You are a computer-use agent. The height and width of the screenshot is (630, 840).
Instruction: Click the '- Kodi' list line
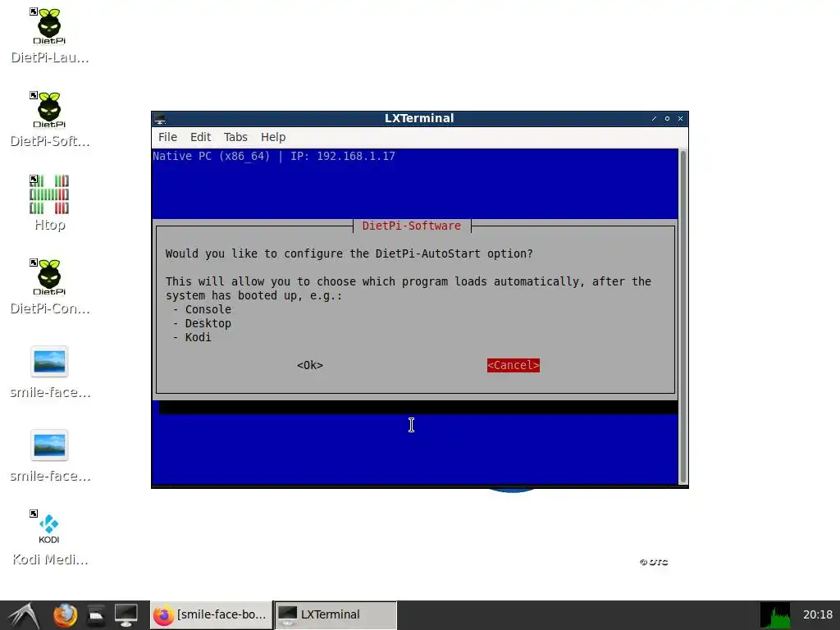pyautogui.click(x=192, y=337)
